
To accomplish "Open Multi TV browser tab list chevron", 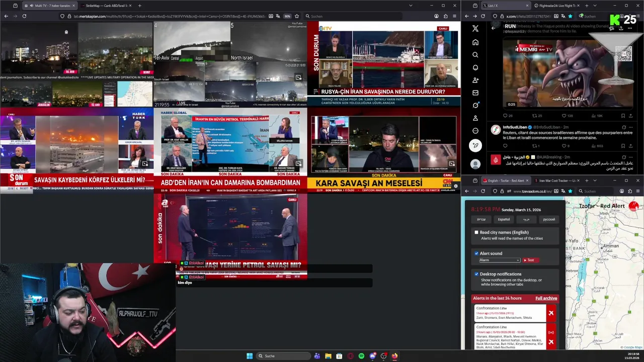I will (411, 6).
